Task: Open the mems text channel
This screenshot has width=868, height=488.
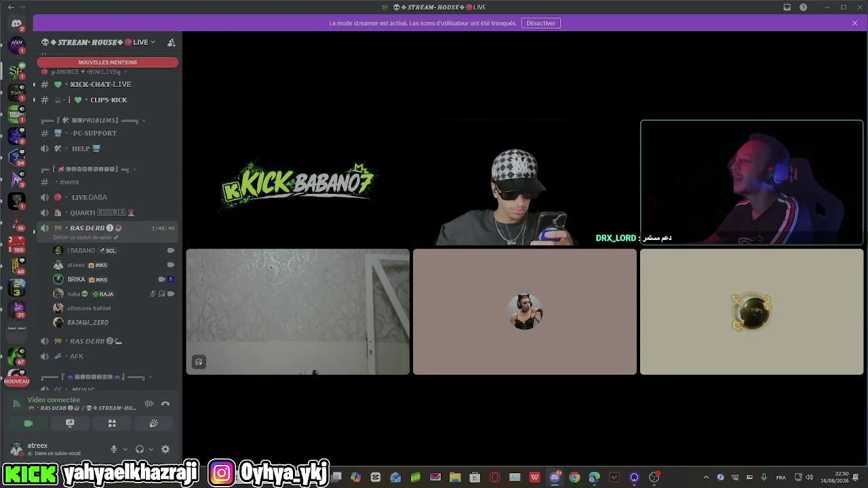Action: click(x=107, y=182)
